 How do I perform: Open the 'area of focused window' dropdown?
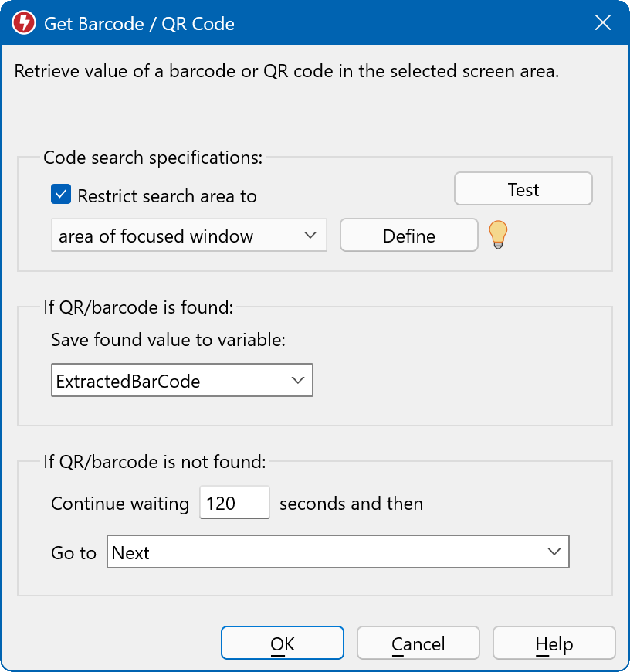312,235
